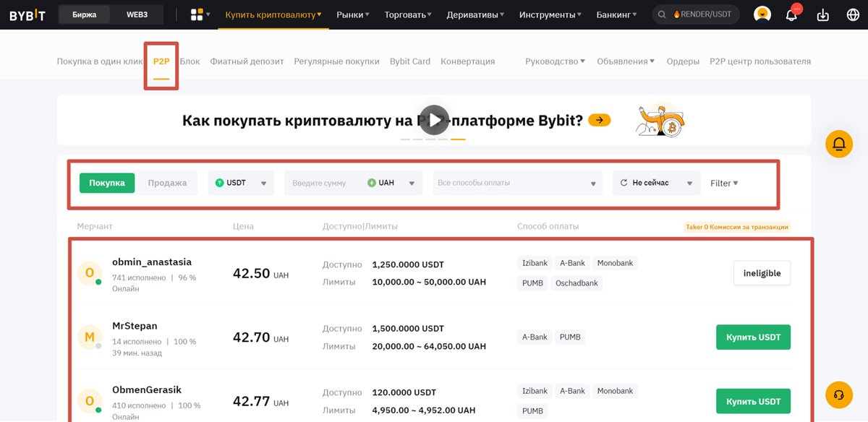
Task: Click the Oschadbank payment tag
Action: point(576,283)
